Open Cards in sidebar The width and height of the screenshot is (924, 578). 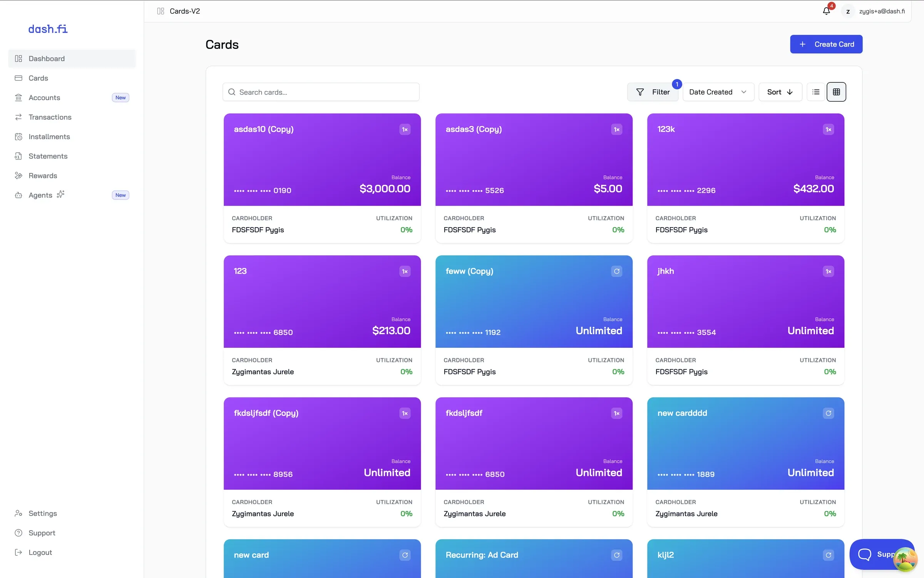coord(72,78)
